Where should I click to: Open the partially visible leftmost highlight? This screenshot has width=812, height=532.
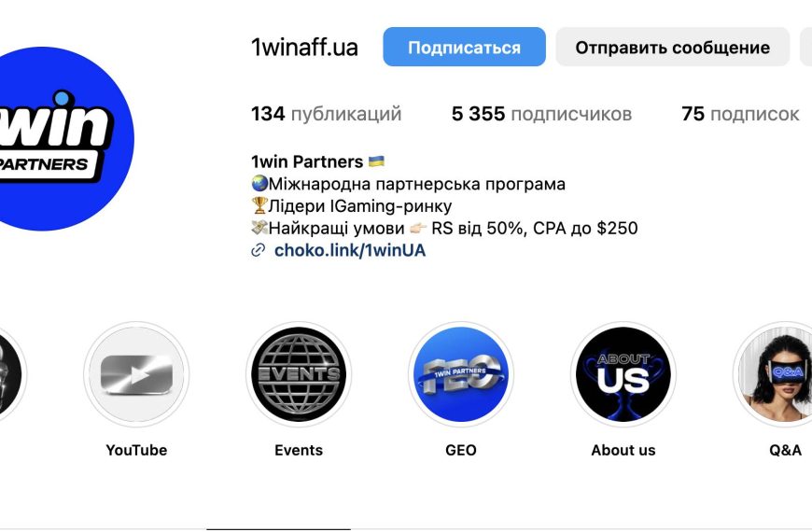pos(12,374)
